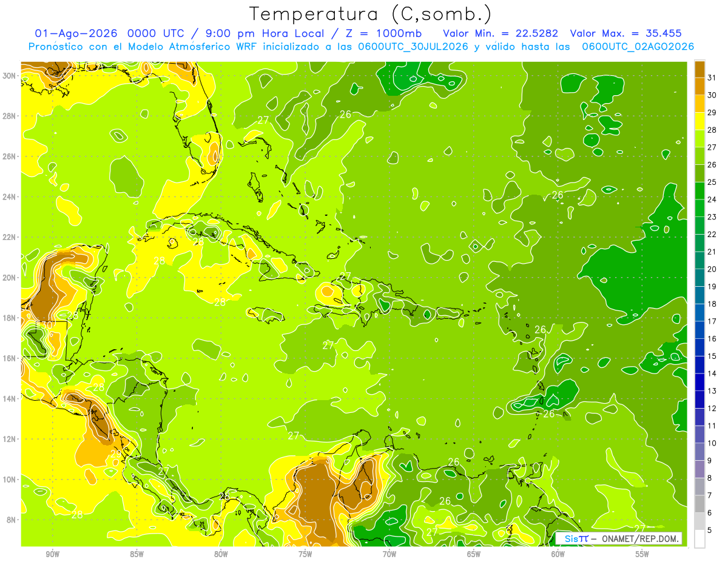
Task: Click the 18N latitude axis label
Action: click(x=10, y=318)
